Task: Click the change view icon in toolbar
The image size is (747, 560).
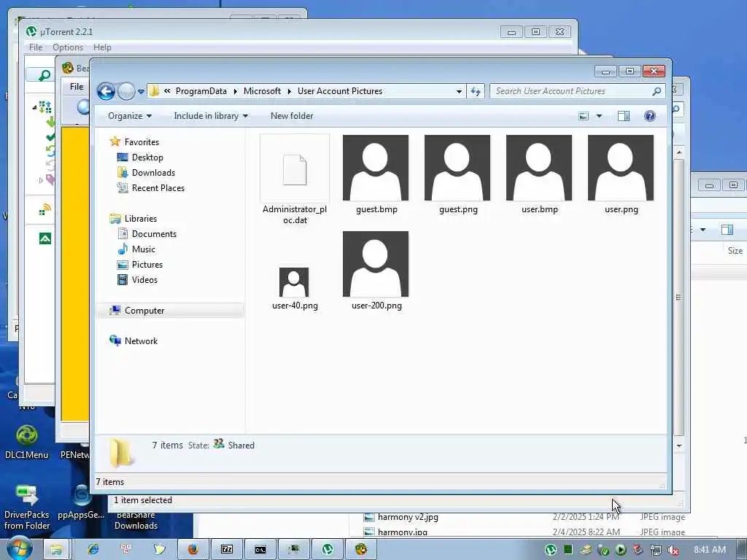Action: (583, 116)
